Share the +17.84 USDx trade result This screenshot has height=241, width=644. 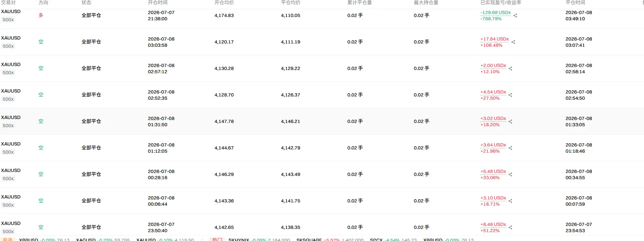click(x=513, y=42)
